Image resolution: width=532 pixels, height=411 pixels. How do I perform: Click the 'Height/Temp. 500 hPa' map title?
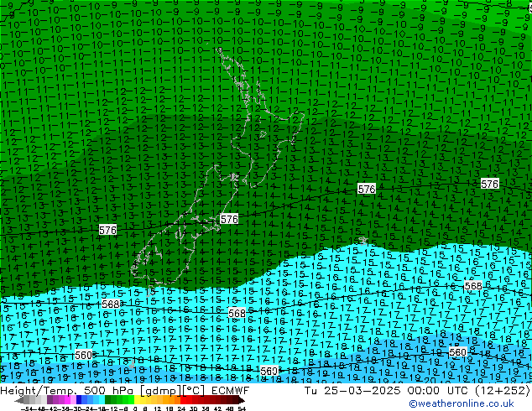click(x=67, y=391)
